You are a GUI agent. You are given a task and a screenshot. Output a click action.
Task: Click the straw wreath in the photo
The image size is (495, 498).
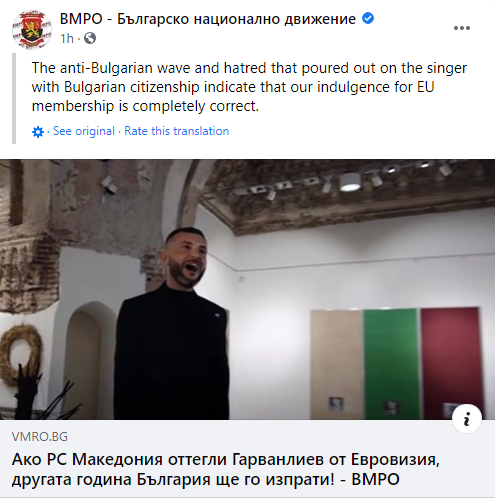coord(21,354)
